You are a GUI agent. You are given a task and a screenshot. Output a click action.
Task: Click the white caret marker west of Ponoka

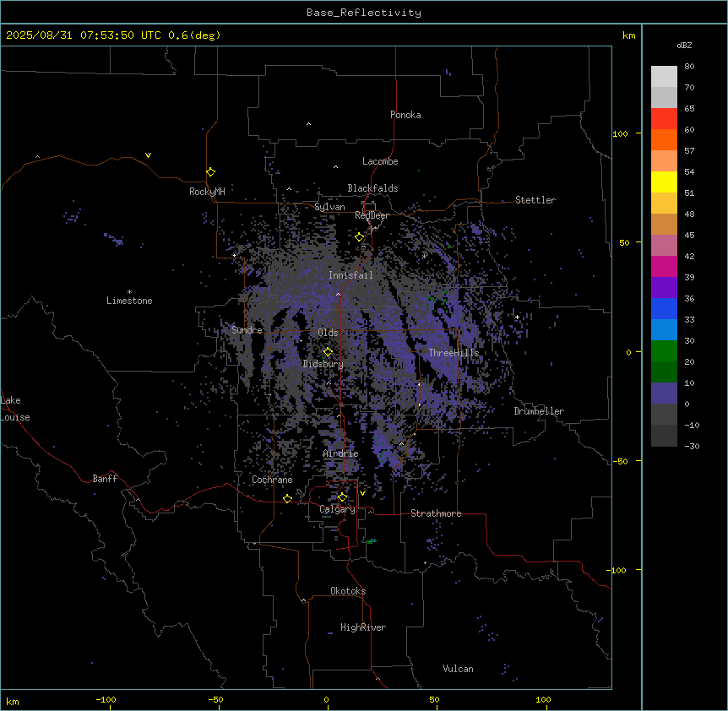[309, 124]
